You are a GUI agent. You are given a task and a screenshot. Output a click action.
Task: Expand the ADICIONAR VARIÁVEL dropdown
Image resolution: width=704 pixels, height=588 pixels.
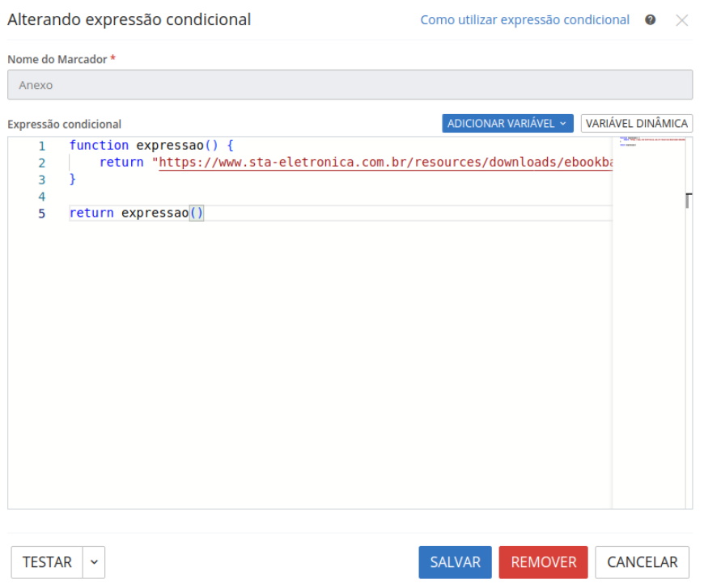507,124
